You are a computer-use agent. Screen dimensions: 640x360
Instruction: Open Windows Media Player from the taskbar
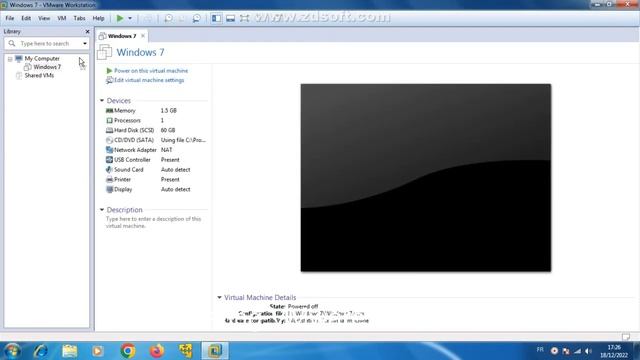[x=98, y=351]
